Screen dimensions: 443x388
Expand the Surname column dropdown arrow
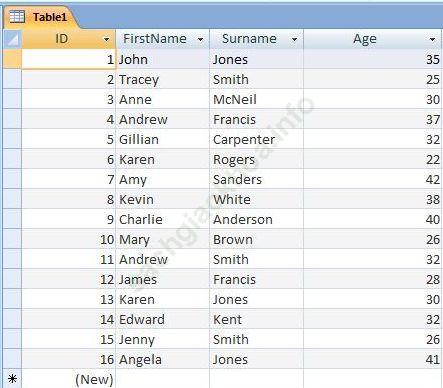(294, 40)
